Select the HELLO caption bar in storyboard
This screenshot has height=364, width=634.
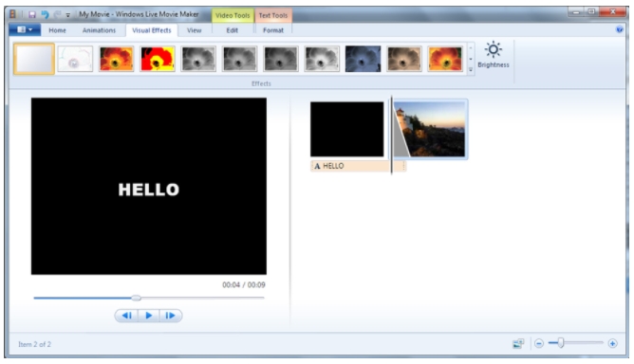pos(358,166)
